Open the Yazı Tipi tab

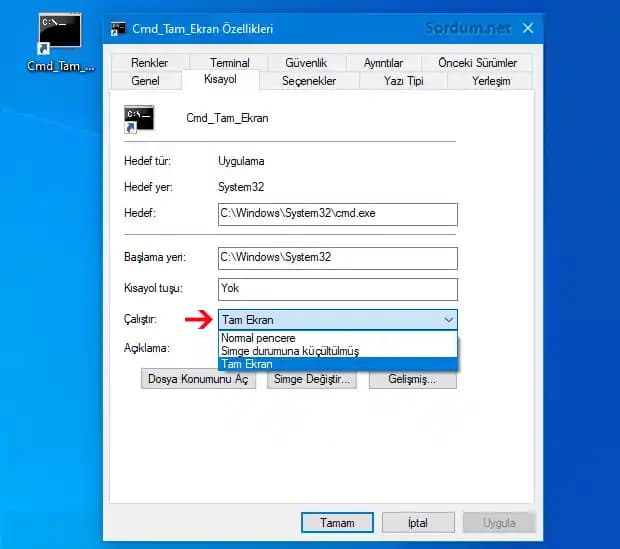406,81
